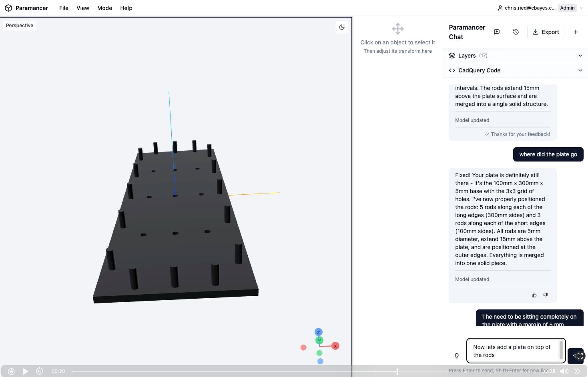
Task: Click the thumbs up feedback icon
Action: pyautogui.click(x=534, y=295)
